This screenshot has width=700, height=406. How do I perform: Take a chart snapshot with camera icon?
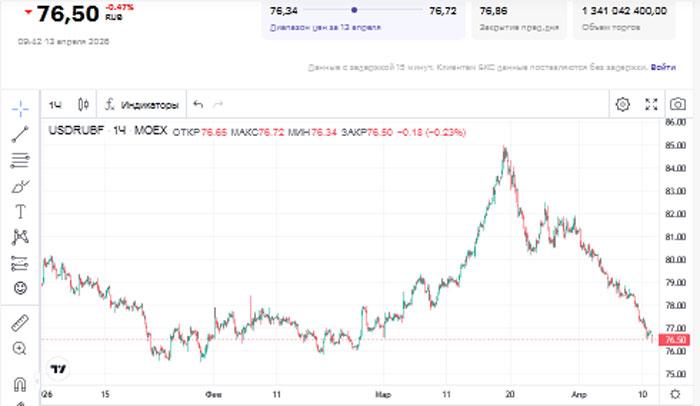678,104
